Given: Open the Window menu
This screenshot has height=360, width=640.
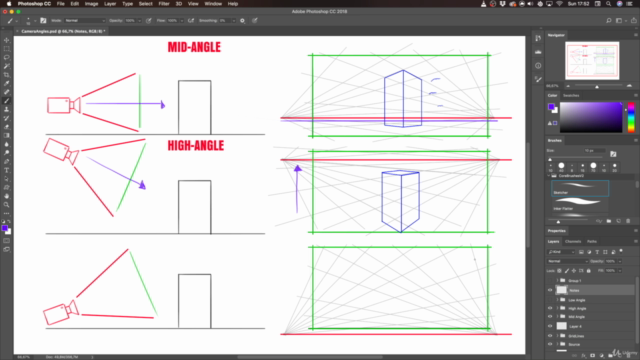Looking at the screenshot, I should (x=213, y=4).
